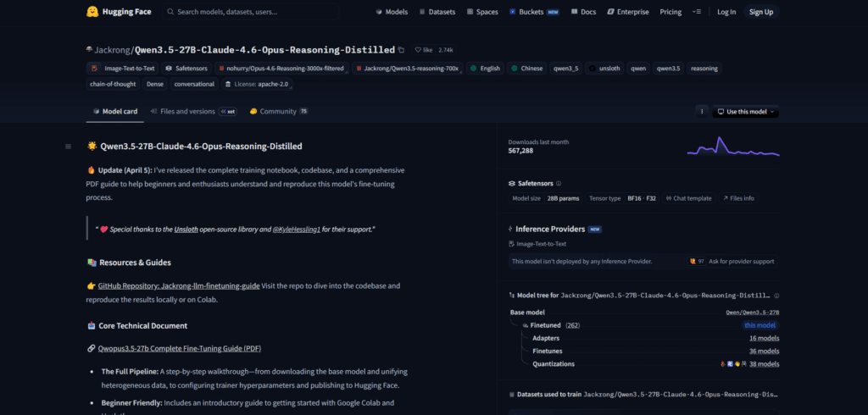Select the Chinese language tag

pyautogui.click(x=526, y=69)
